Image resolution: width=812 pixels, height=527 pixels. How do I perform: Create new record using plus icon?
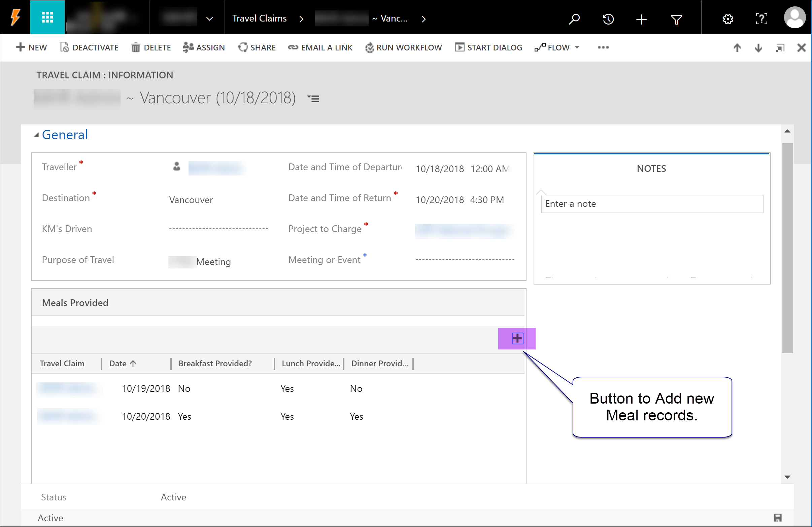pos(642,19)
